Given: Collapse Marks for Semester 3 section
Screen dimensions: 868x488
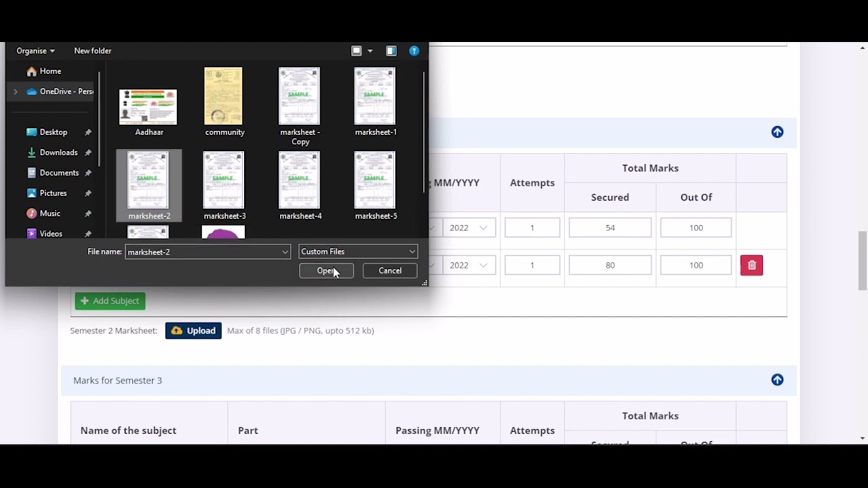Looking at the screenshot, I should 777,380.
